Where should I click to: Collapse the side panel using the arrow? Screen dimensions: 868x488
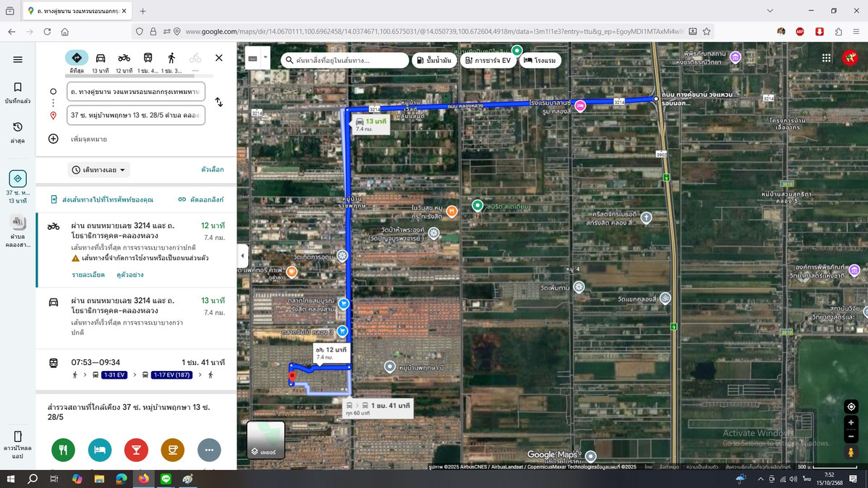[x=242, y=256]
